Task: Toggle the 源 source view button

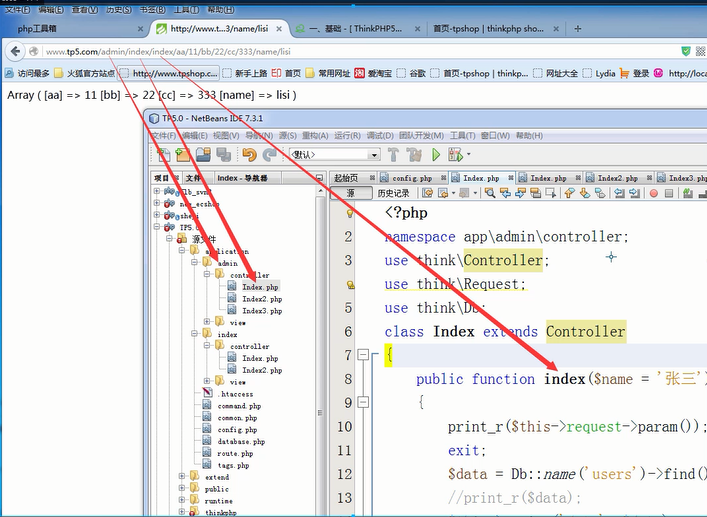Action: coord(351,193)
